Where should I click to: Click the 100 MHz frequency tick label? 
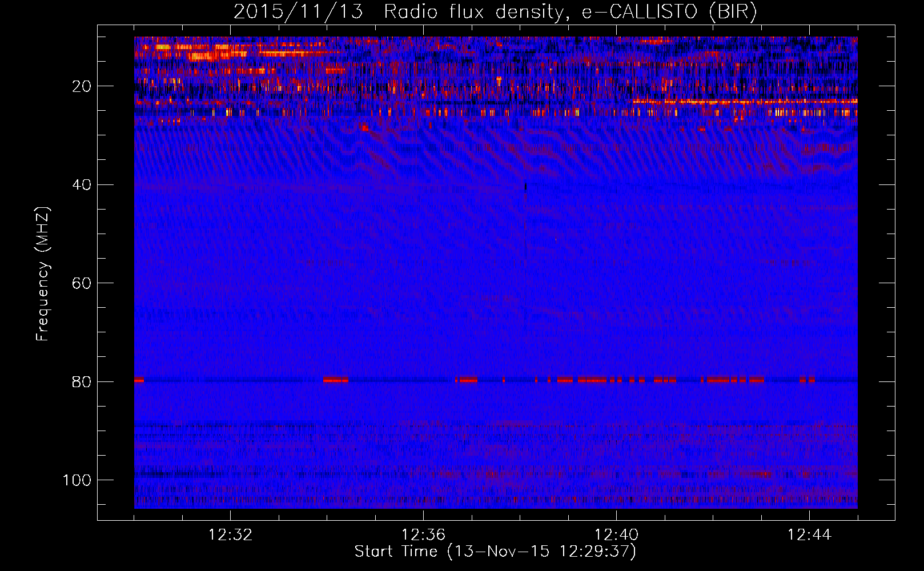tap(77, 480)
